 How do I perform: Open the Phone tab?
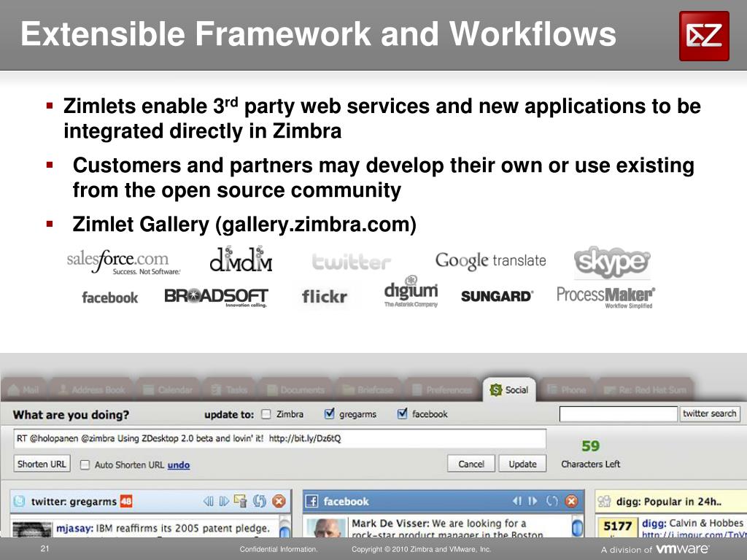567,389
